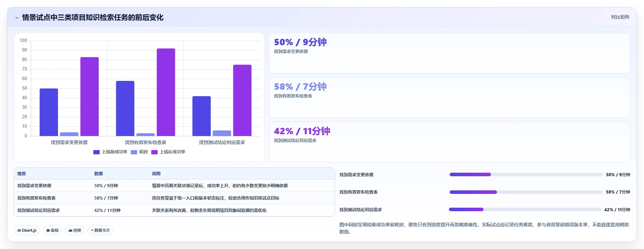Viewport: 644px width, 249px height.
Task: Toggle the 上线前成功率 legend item
Action: (110, 152)
